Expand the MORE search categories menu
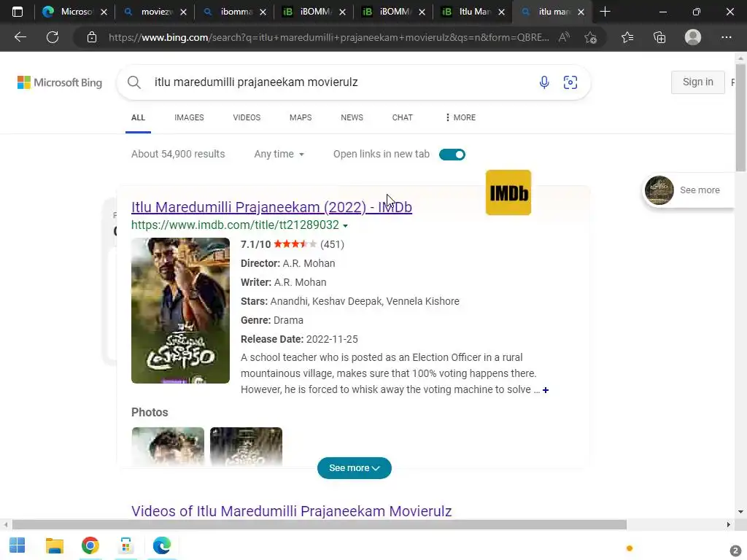747x560 pixels. [x=460, y=117]
